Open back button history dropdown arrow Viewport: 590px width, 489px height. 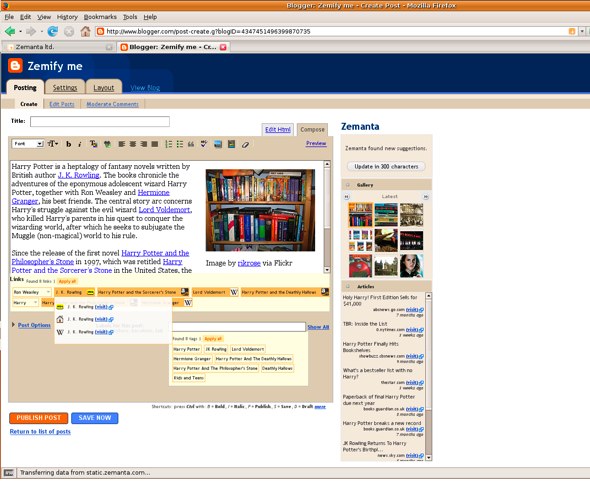click(21, 31)
